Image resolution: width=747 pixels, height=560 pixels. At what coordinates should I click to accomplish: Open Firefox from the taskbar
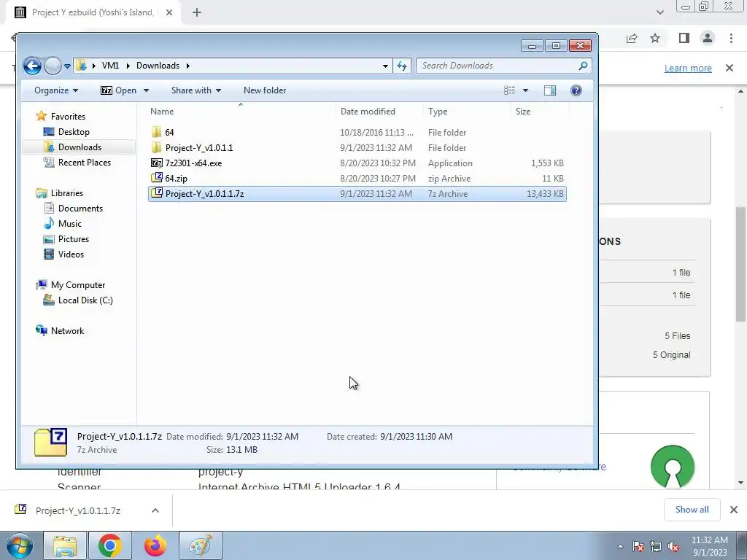click(155, 545)
